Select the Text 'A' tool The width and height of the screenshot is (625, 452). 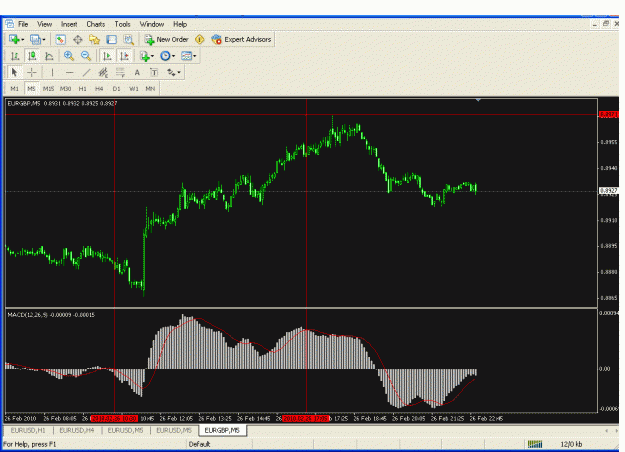(x=137, y=73)
